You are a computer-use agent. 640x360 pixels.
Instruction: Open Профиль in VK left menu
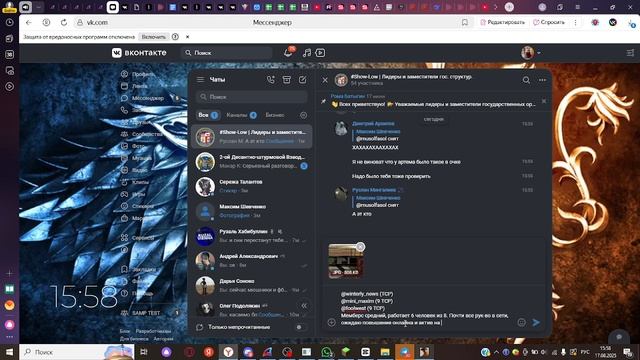[x=139, y=74]
